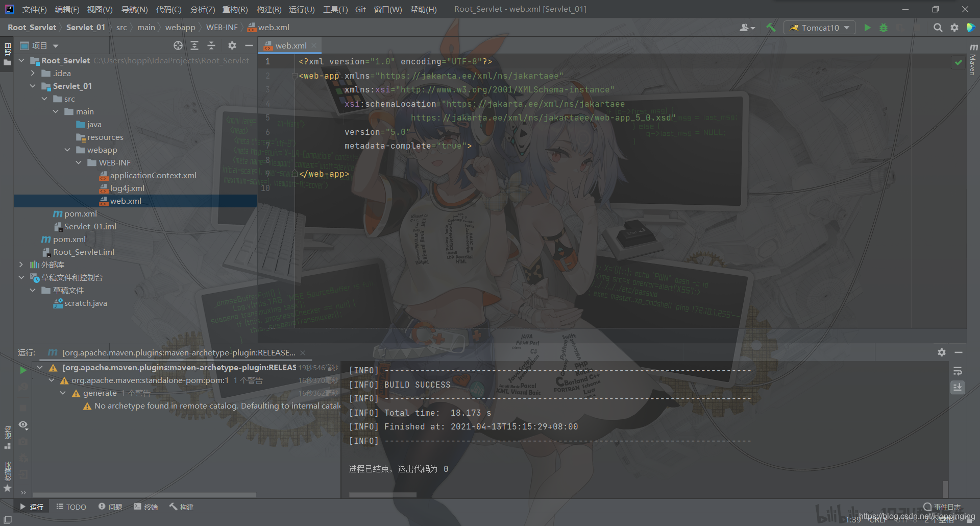Select scratch.java scratch file
This screenshot has width=980, height=526.
[85, 303]
